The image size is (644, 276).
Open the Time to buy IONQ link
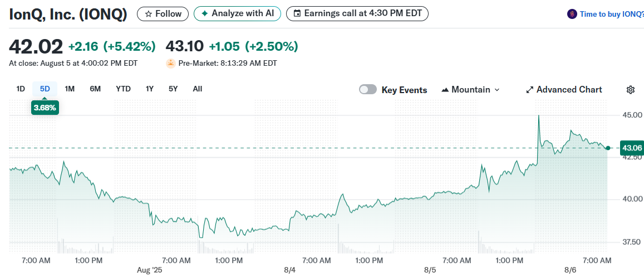pyautogui.click(x=612, y=14)
